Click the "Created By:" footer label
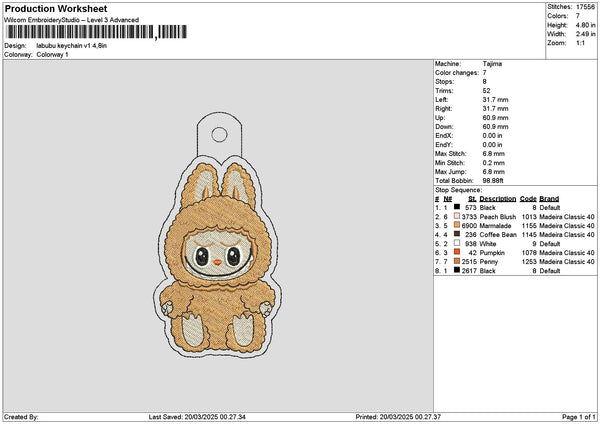Screen dimensions: 600x424 [21, 417]
